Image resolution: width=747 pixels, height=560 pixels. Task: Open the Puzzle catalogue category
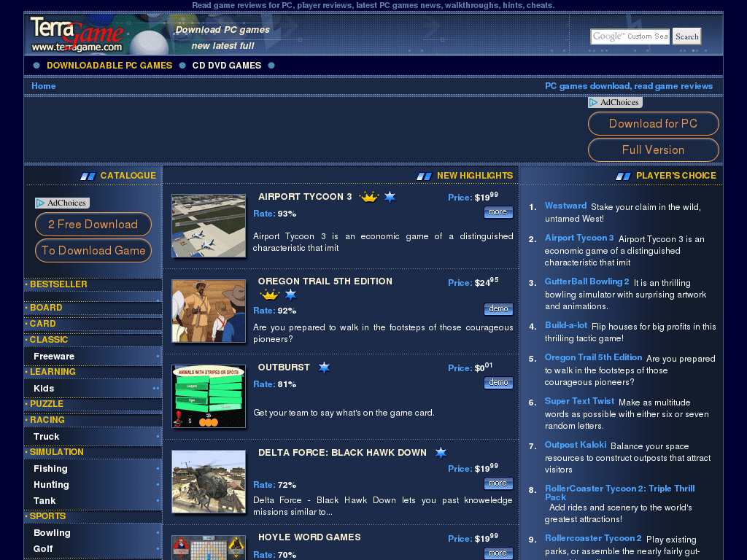[46, 404]
